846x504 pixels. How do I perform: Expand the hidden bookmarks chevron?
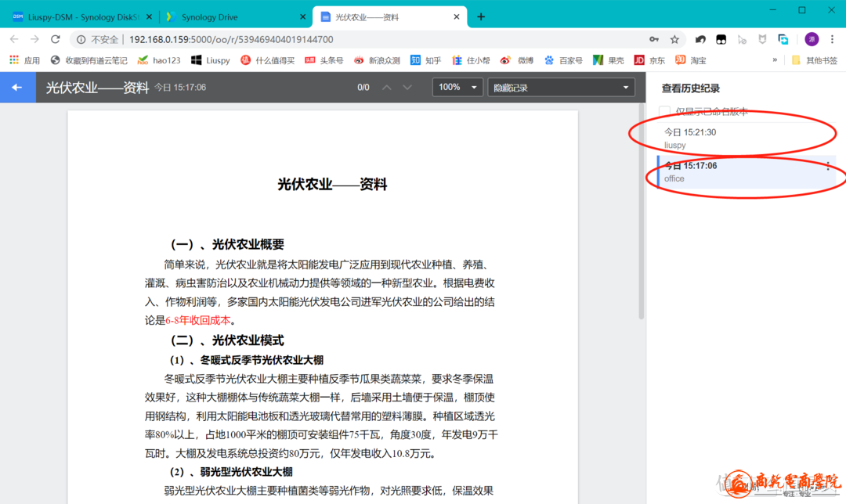(x=775, y=59)
